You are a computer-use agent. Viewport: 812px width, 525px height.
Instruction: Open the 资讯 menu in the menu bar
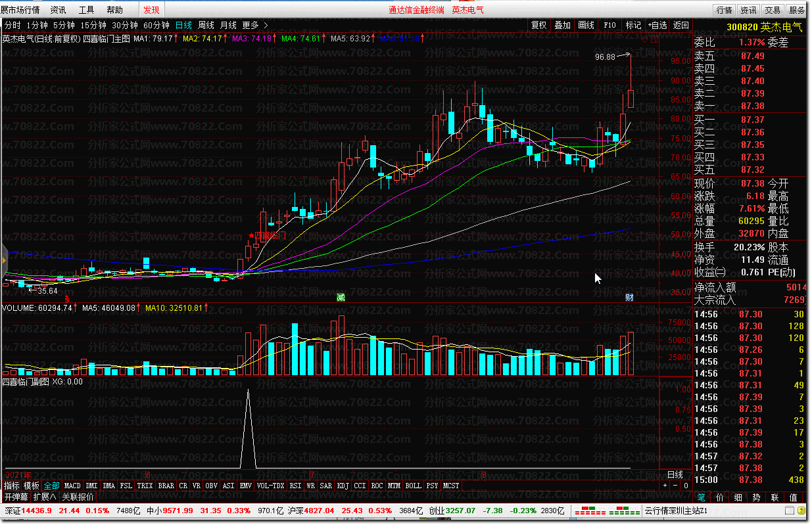[x=58, y=10]
